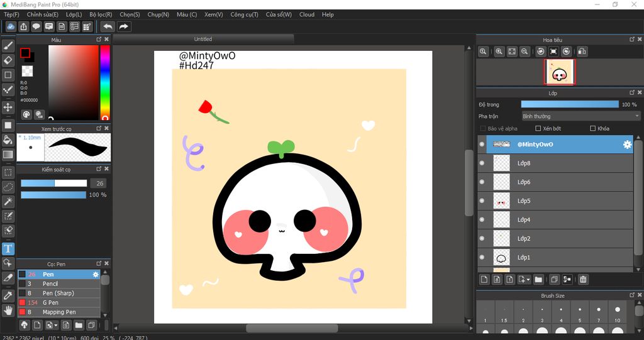Hide the Lớp6 layer
Image resolution: width=644 pixels, height=340 pixels.
pos(482,182)
